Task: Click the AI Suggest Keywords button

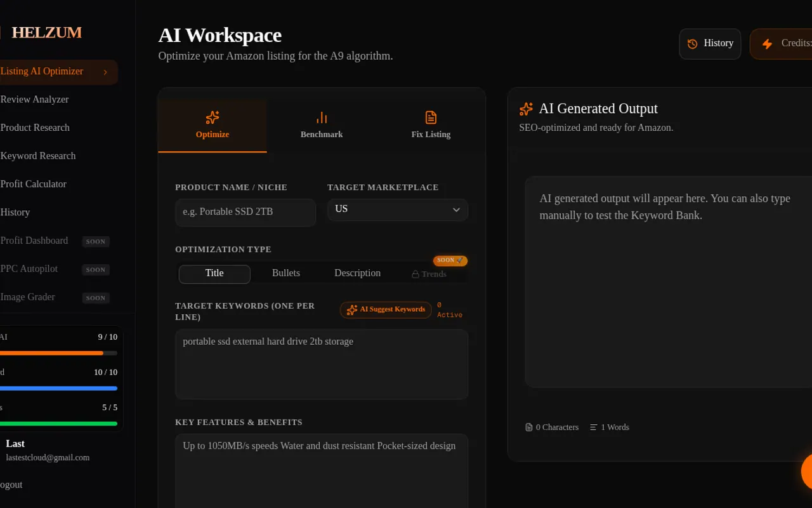Action: point(386,310)
